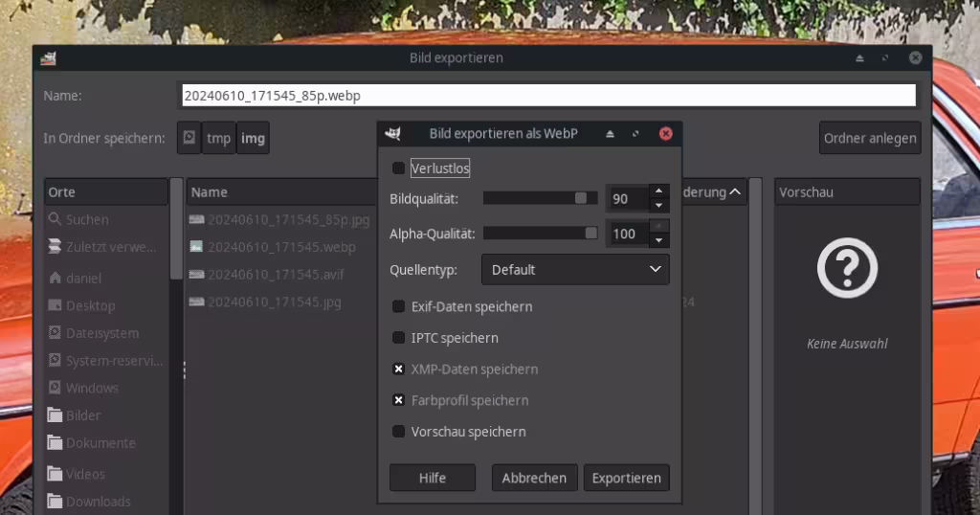Open Videos folder icon
This screenshot has width=980, height=515.
click(55, 474)
